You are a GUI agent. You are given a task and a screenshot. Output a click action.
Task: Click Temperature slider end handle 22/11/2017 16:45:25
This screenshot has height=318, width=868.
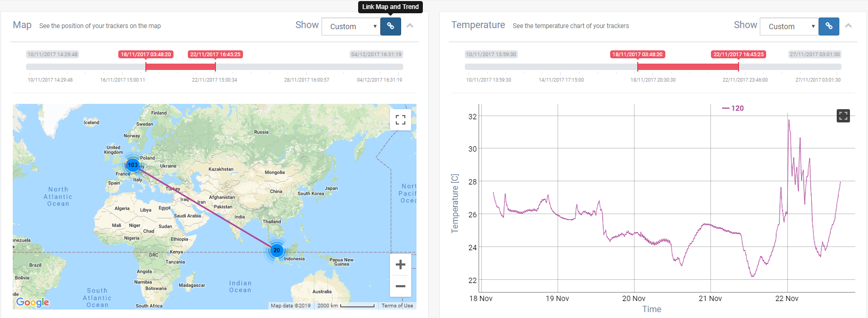(739, 67)
